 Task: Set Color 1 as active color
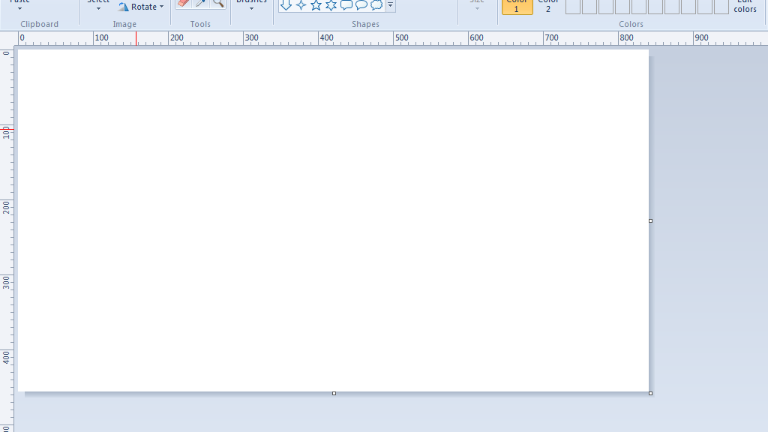pos(517,5)
